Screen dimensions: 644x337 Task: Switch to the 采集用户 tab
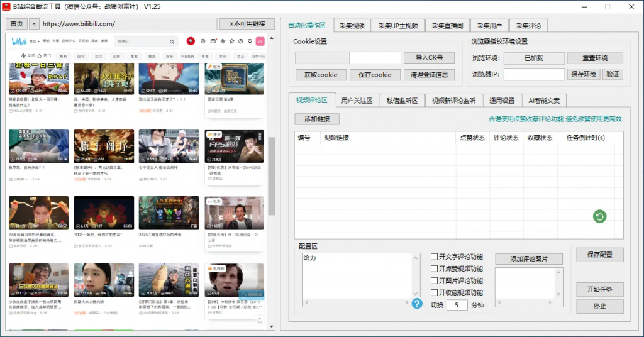pos(489,25)
